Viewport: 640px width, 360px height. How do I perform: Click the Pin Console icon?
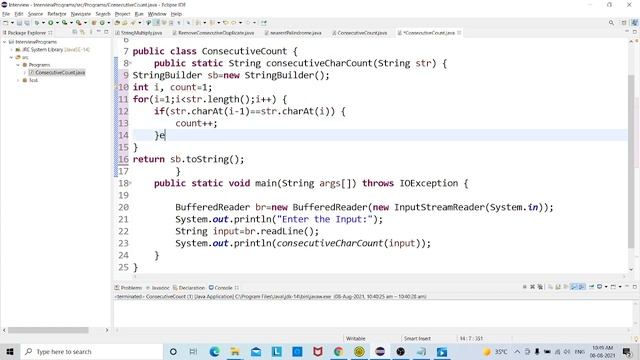click(x=591, y=287)
